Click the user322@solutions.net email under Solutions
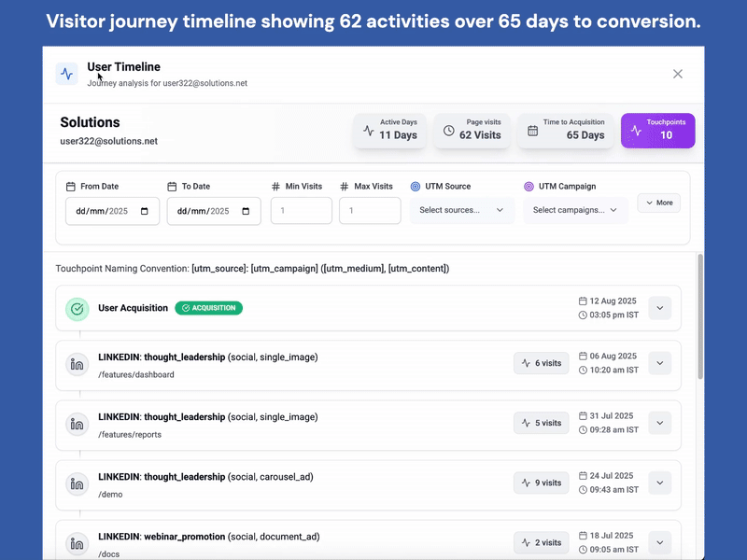Viewport: 747px width, 560px height. (108, 142)
